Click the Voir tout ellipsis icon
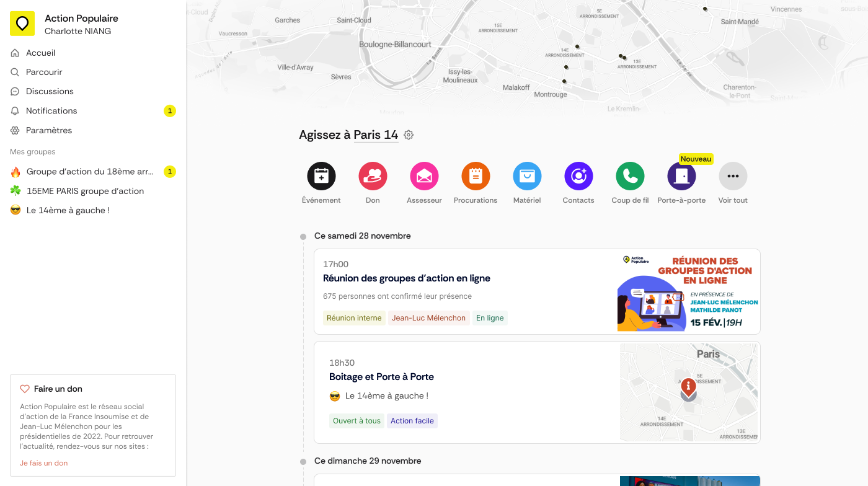The image size is (868, 486). point(733,176)
